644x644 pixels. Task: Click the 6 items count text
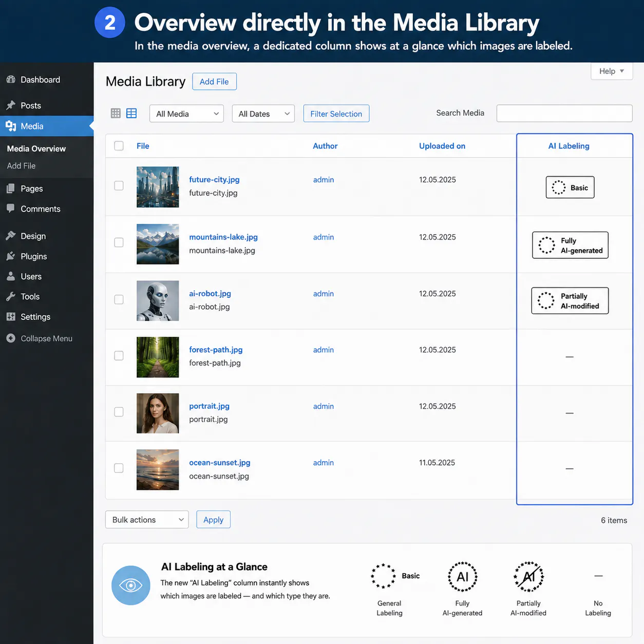tap(614, 520)
